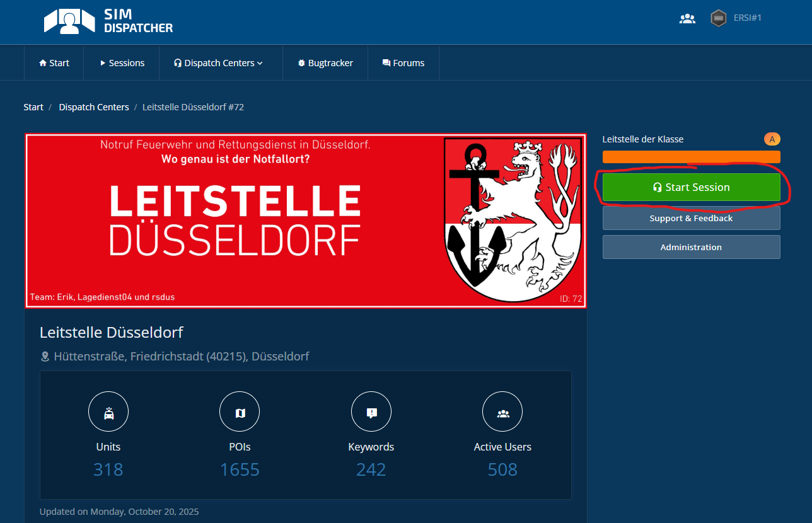The image size is (812, 523).
Task: Click the hexagon profile avatar icon
Action: (718, 18)
